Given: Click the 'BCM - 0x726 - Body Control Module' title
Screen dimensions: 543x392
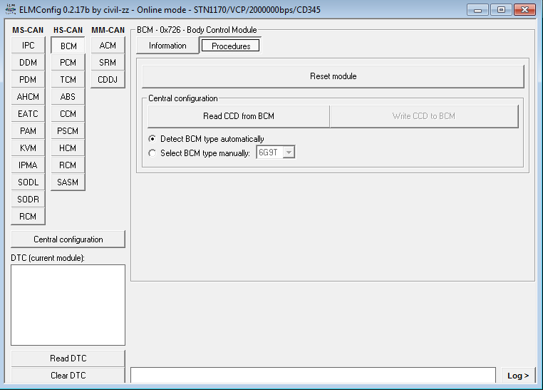Looking at the screenshot, I should [x=197, y=30].
